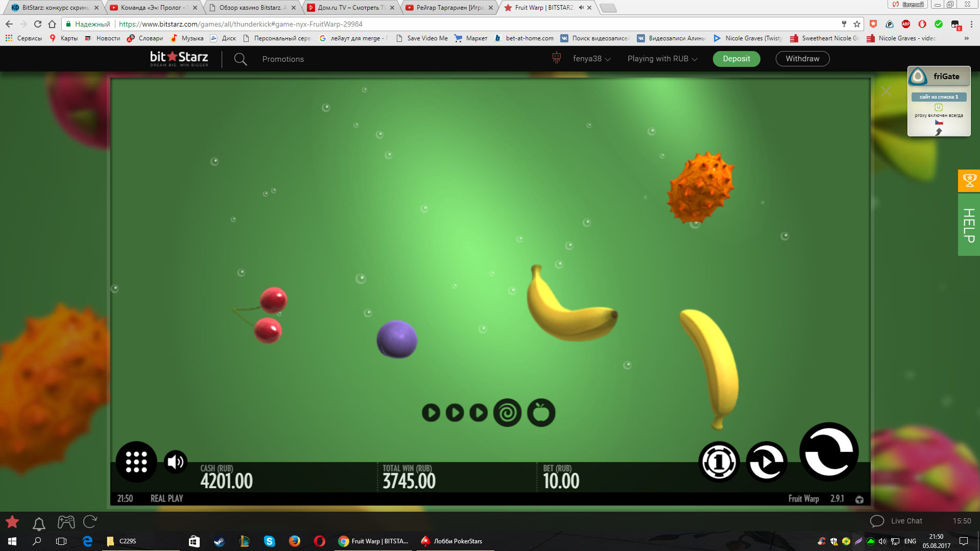Click the apple fruit mode icon
Image resolution: width=980 pixels, height=551 pixels.
coord(541,413)
